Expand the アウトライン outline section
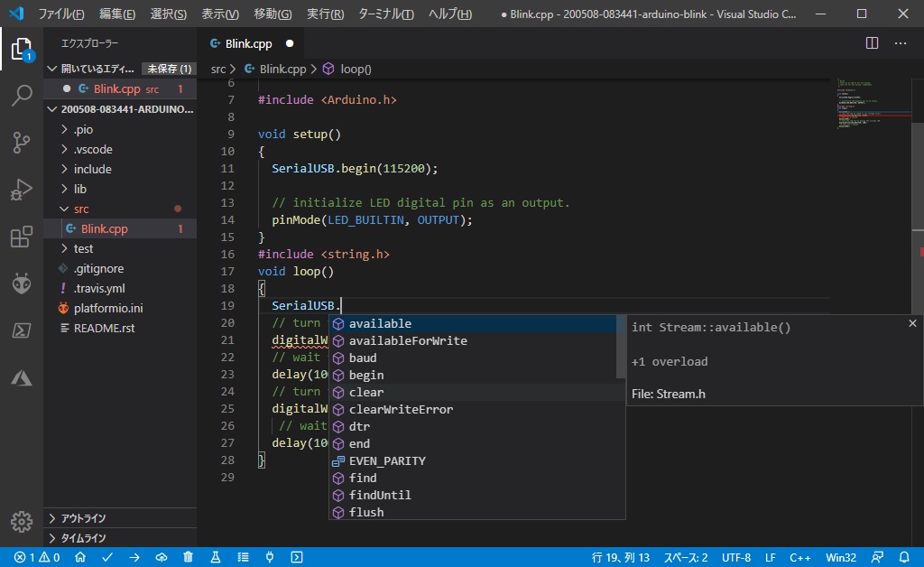 point(120,518)
